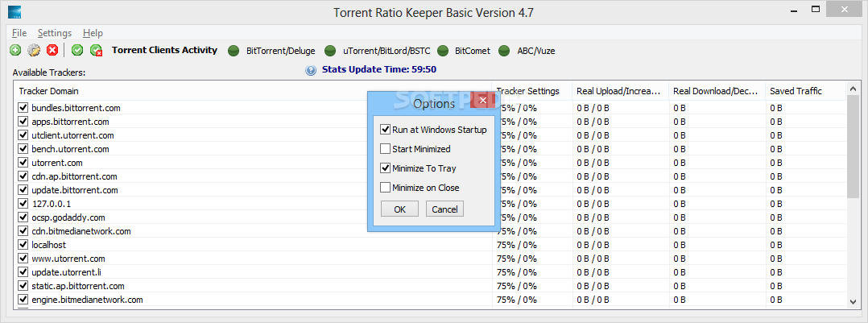
Task: Click the 0 B / 0 B cell for bundles.bittorrent.com
Action: 593,107
